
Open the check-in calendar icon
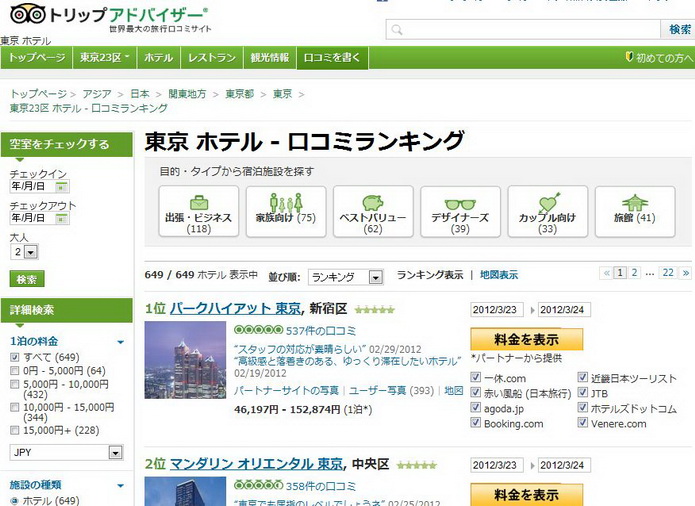[62, 187]
